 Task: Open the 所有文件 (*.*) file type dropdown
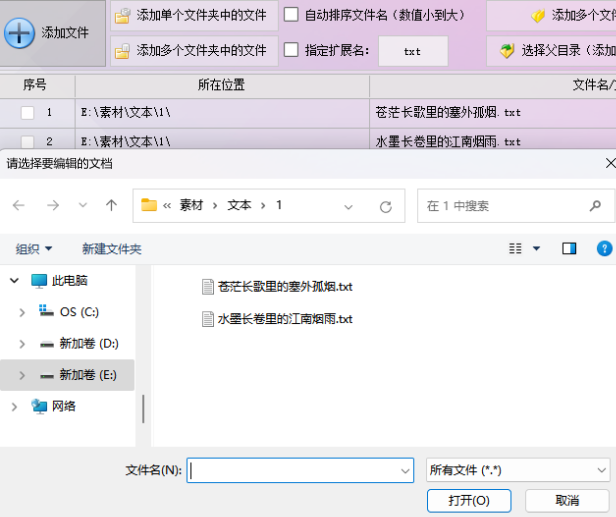(518, 470)
